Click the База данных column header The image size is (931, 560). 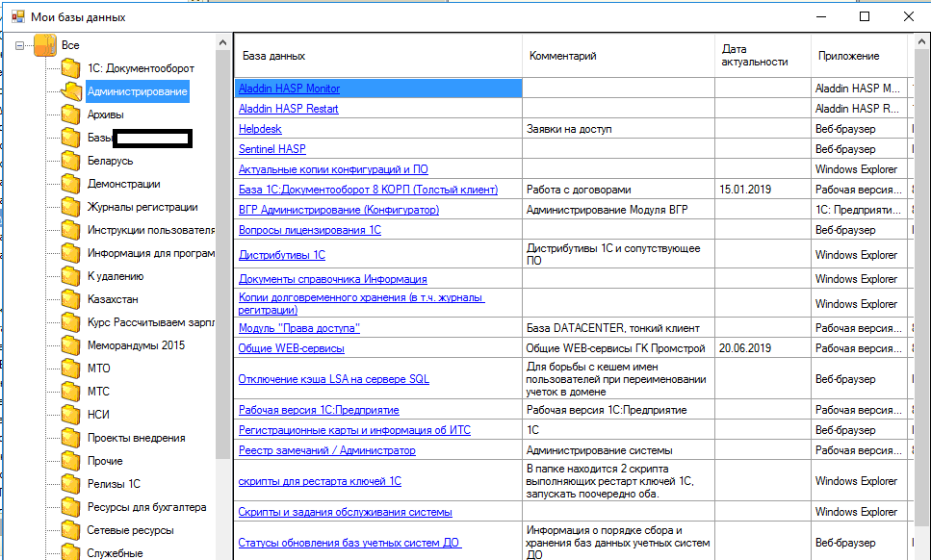click(x=378, y=56)
